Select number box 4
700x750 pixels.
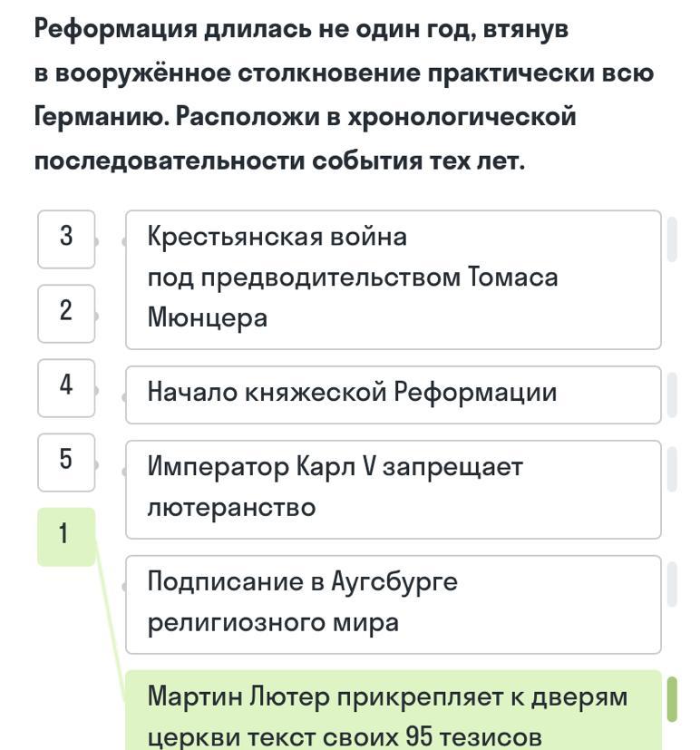point(66,388)
